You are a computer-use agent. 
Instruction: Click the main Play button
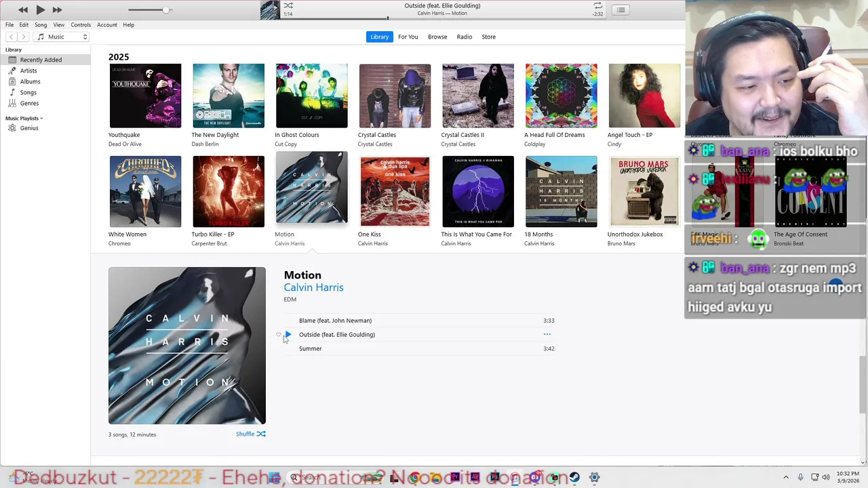(40, 9)
